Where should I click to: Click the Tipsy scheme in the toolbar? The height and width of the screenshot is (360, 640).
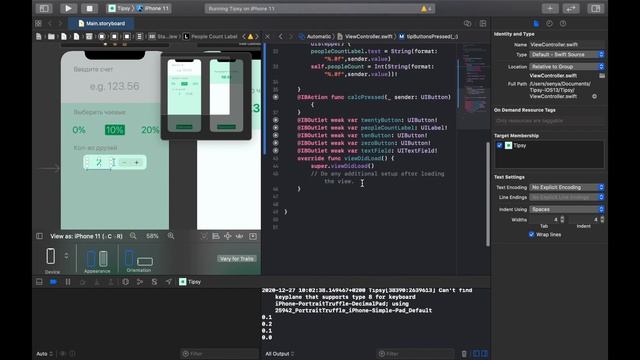[120, 8]
